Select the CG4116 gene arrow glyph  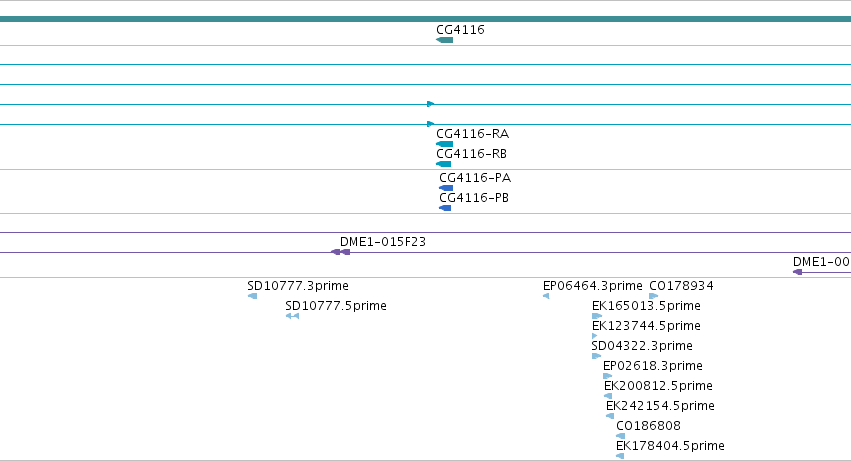(444, 40)
